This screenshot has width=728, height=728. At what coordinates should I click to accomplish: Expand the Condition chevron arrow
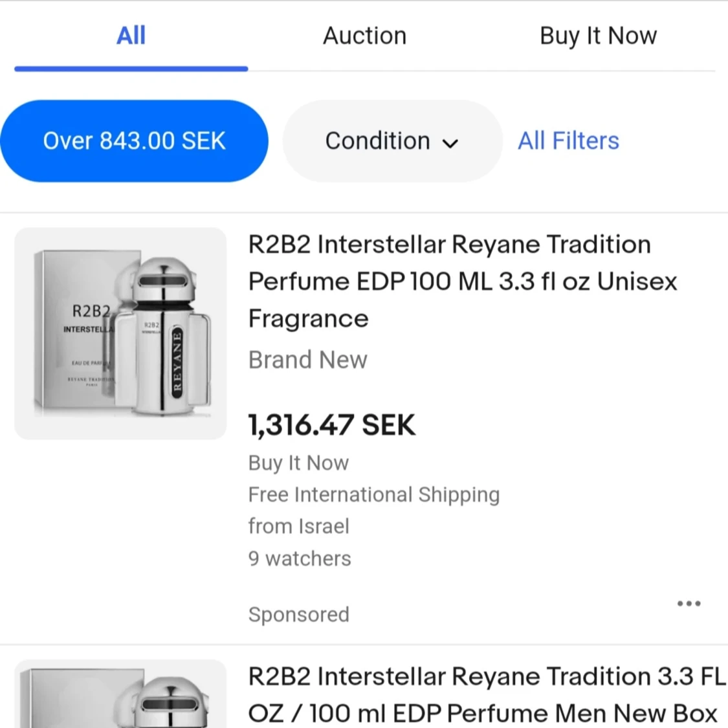pos(452,144)
